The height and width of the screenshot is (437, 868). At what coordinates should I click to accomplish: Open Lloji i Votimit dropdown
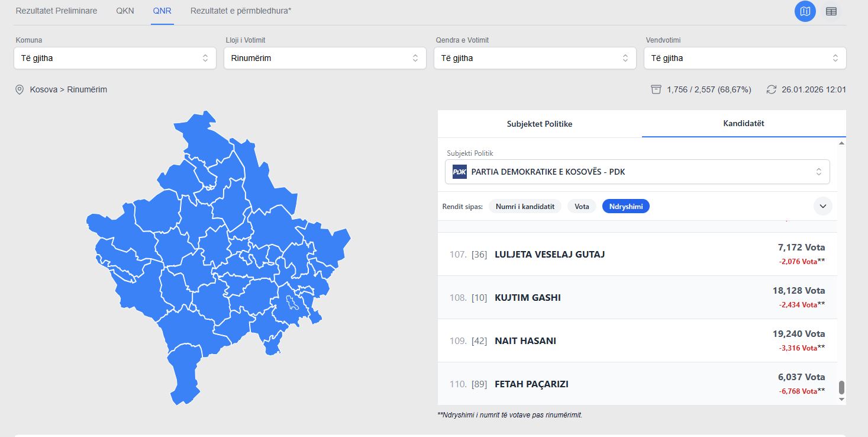coord(325,58)
